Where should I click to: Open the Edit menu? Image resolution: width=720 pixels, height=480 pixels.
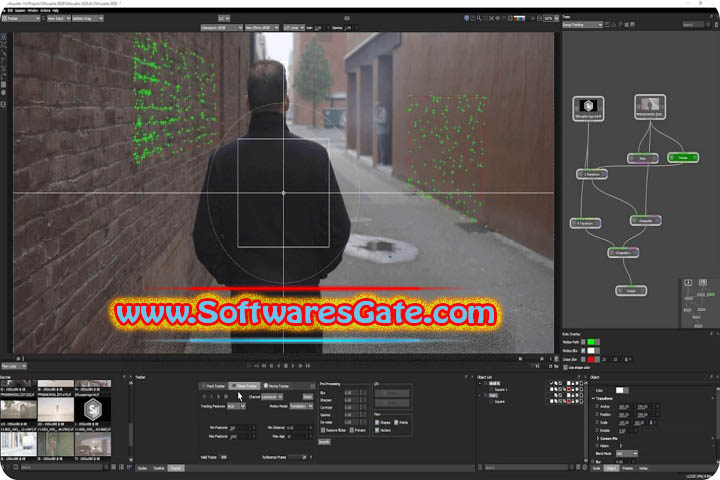click(10, 10)
